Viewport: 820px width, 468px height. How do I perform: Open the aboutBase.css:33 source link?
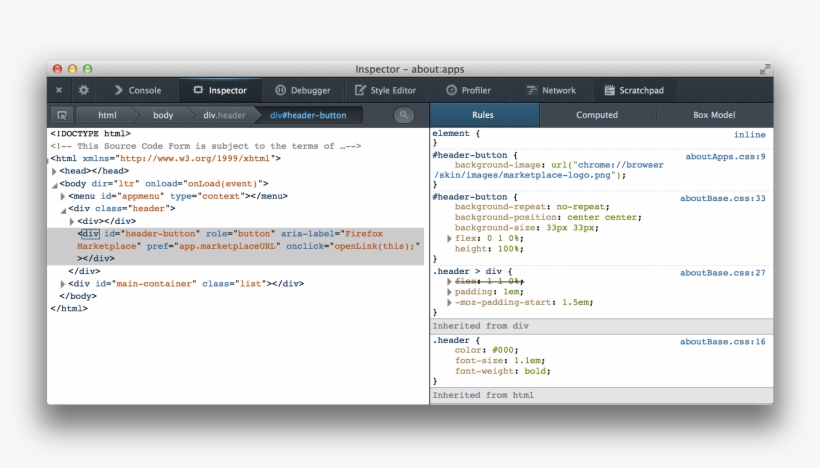point(722,198)
